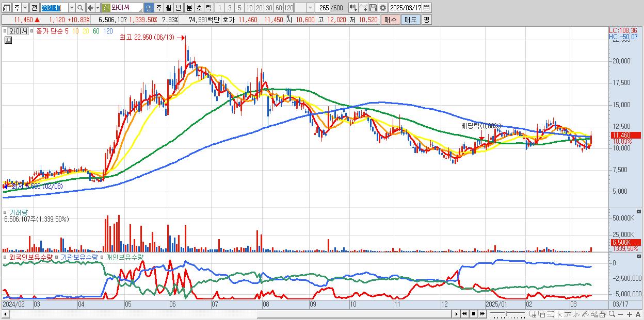Choose interval button 3

coord(229,8)
